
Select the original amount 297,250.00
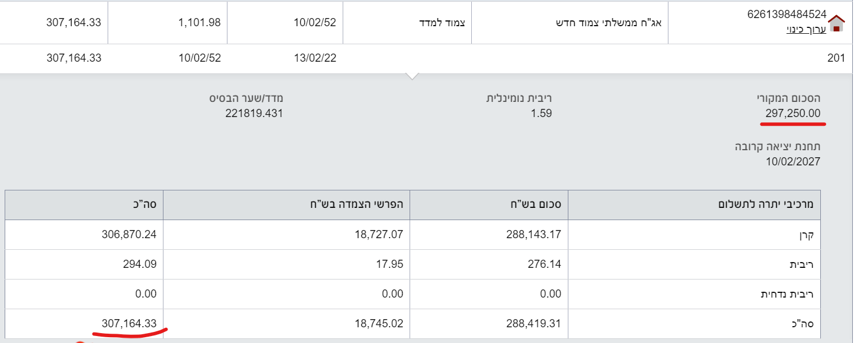792,114
